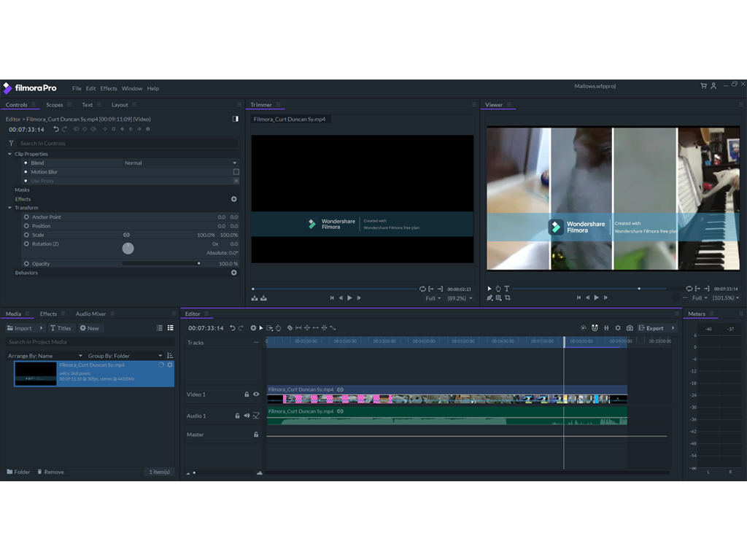The width and height of the screenshot is (747, 560).
Task: Toggle keyframing for Position
Action: tap(27, 226)
